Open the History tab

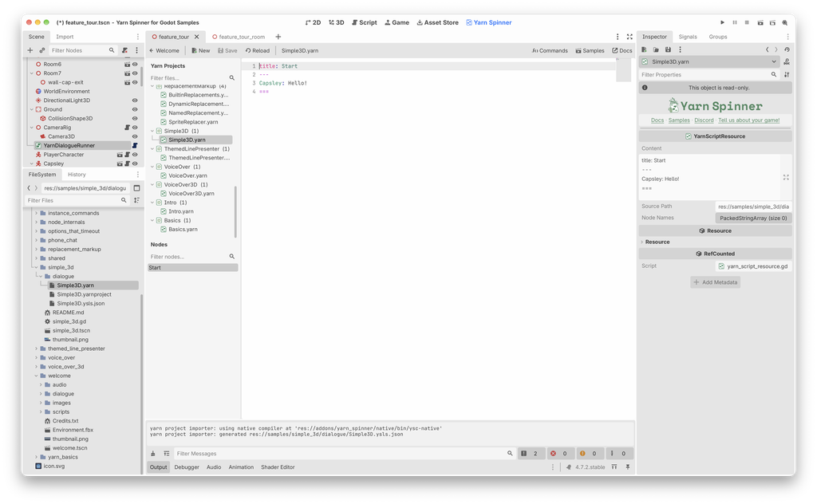[77, 175]
